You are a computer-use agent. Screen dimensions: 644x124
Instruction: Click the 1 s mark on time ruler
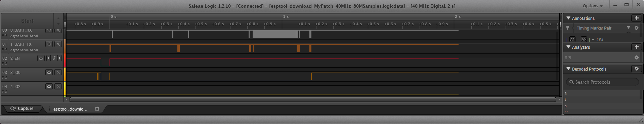[x=286, y=16]
